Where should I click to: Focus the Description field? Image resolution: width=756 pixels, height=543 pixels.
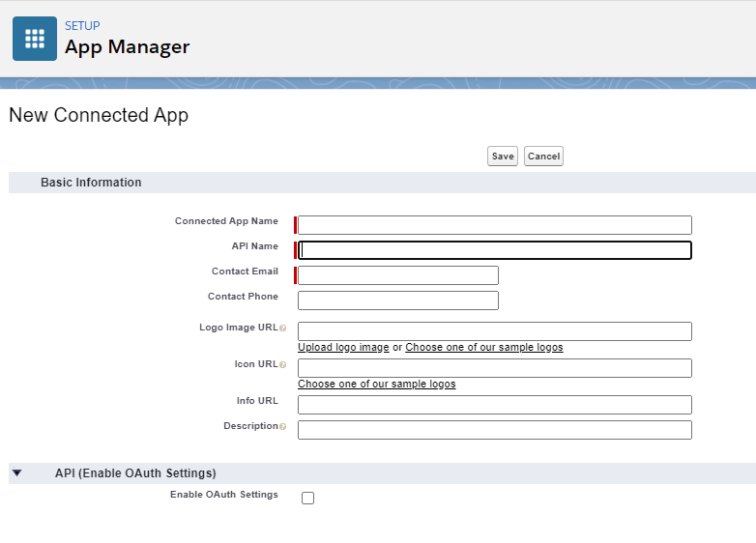[x=495, y=430]
